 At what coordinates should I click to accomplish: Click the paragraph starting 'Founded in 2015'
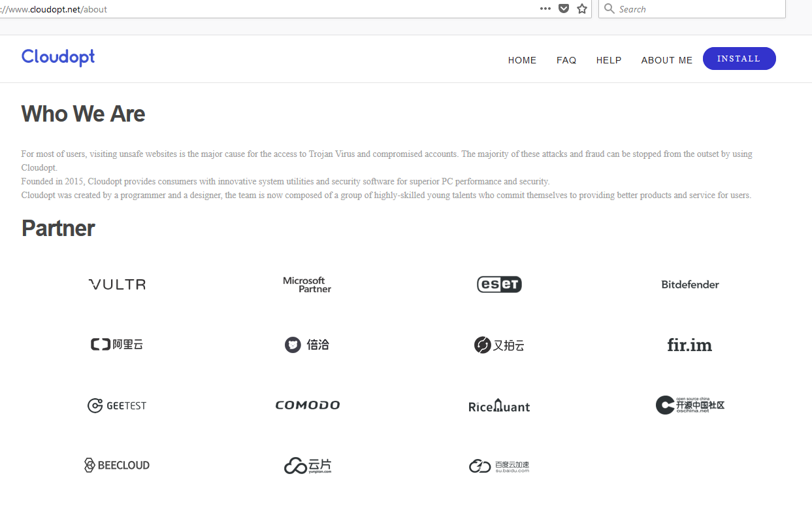285,181
